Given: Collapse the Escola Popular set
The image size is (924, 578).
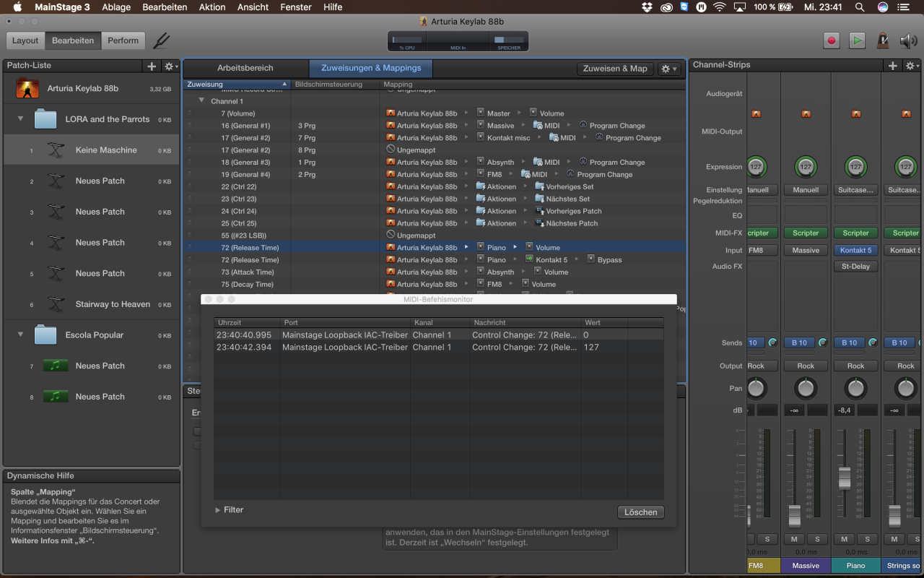Looking at the screenshot, I should click(20, 335).
